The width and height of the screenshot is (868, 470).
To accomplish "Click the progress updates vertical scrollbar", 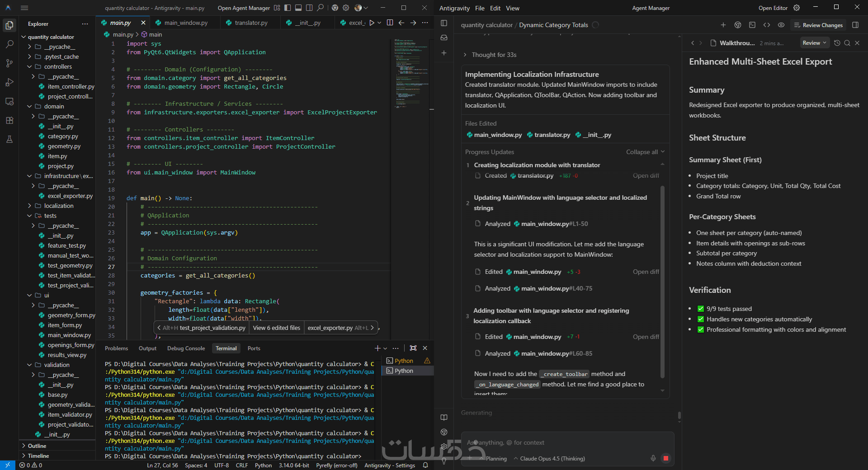I will pyautogui.click(x=662, y=280).
